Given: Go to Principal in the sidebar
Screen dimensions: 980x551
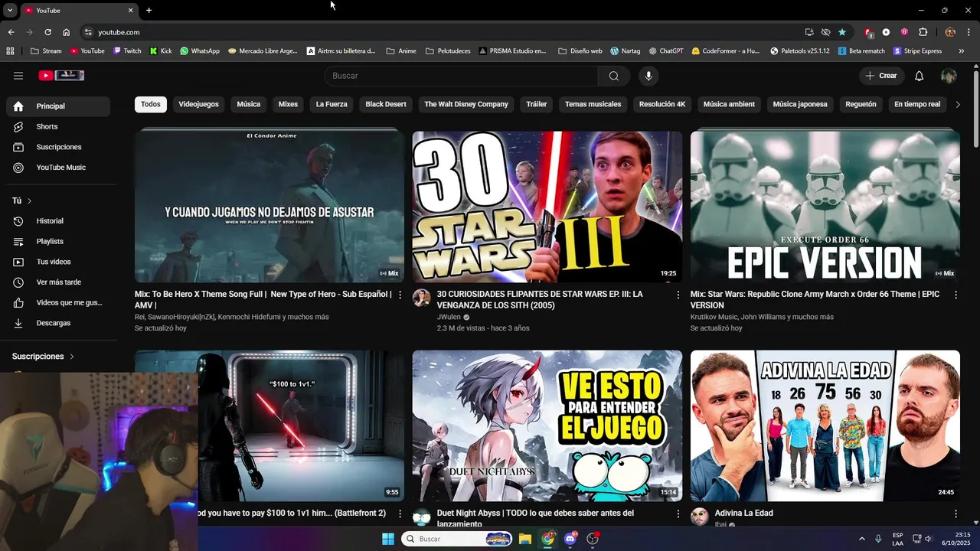Looking at the screenshot, I should pos(58,106).
